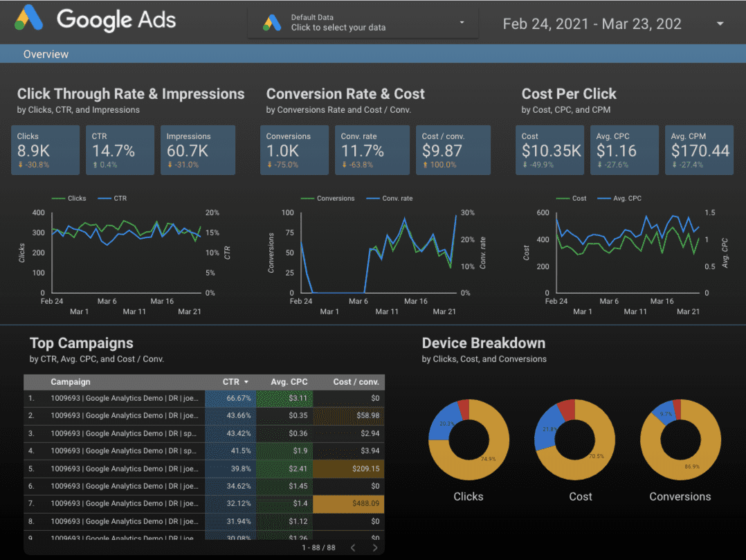The height and width of the screenshot is (560, 746).
Task: Select the campaign name in table row 5
Action: click(125, 469)
